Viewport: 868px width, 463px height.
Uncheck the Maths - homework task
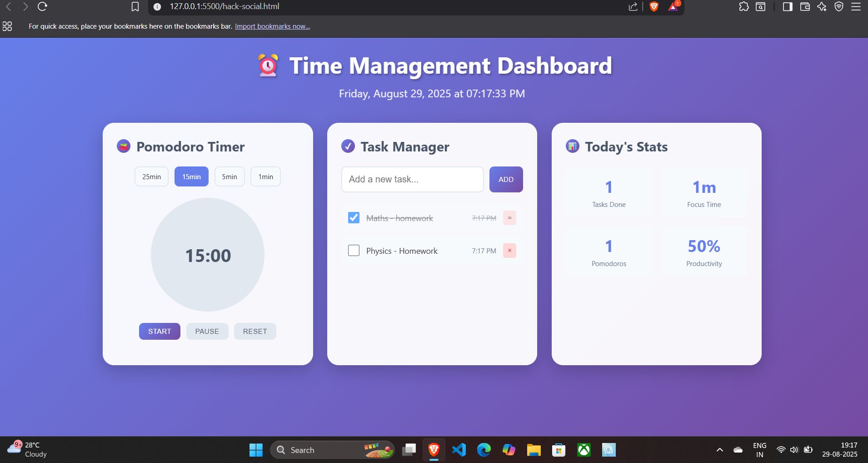click(x=354, y=218)
